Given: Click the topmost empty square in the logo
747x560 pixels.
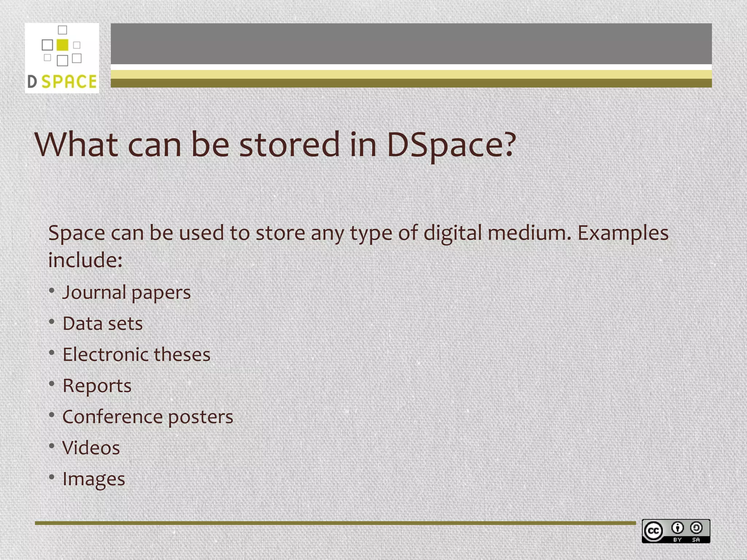Looking at the screenshot, I should (x=63, y=30).
